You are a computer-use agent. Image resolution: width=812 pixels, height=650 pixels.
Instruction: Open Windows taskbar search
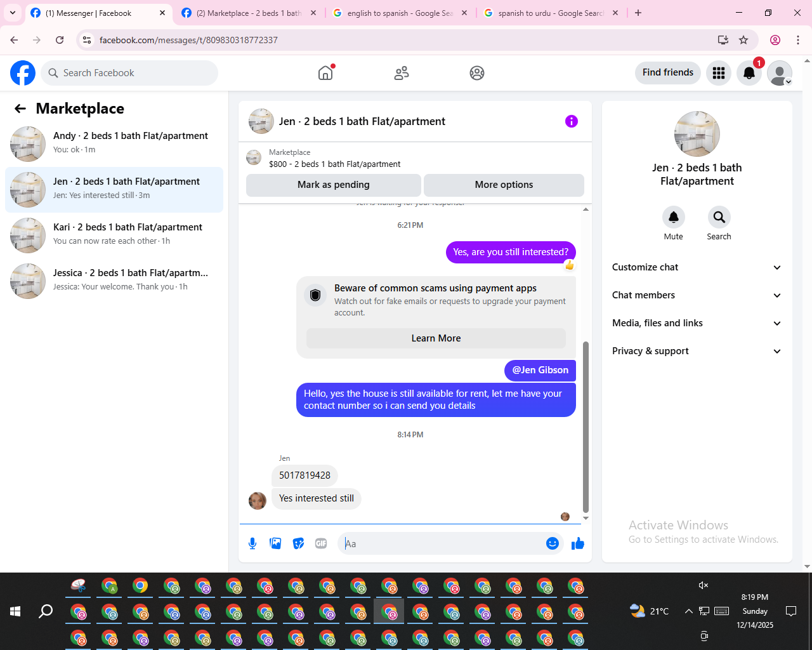click(46, 611)
